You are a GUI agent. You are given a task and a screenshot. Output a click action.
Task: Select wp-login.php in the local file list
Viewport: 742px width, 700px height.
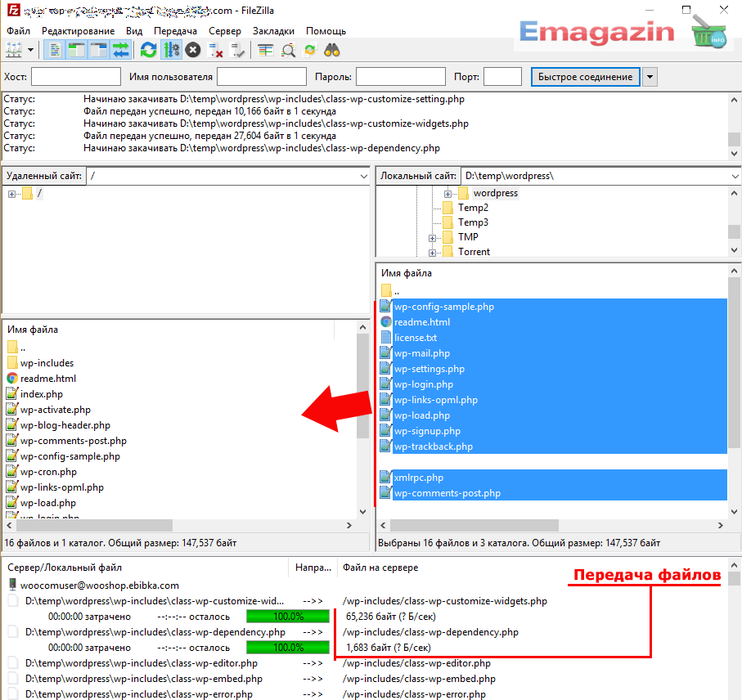pos(554,384)
